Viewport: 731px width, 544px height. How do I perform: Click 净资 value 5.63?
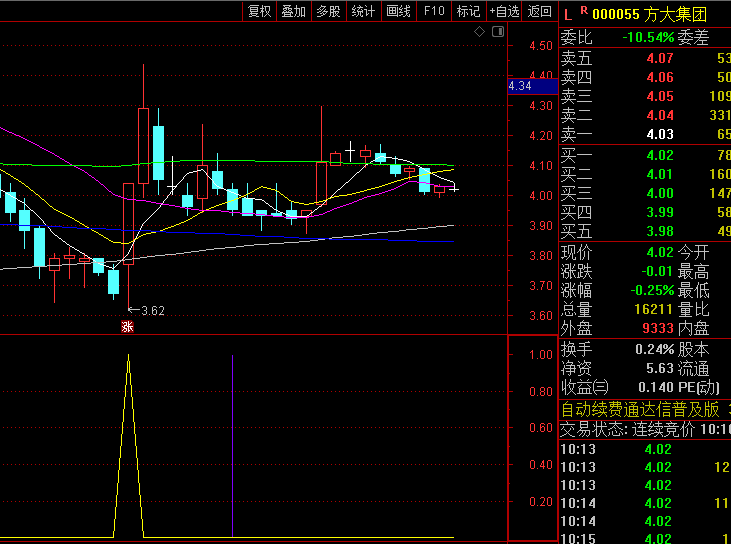(x=660, y=368)
